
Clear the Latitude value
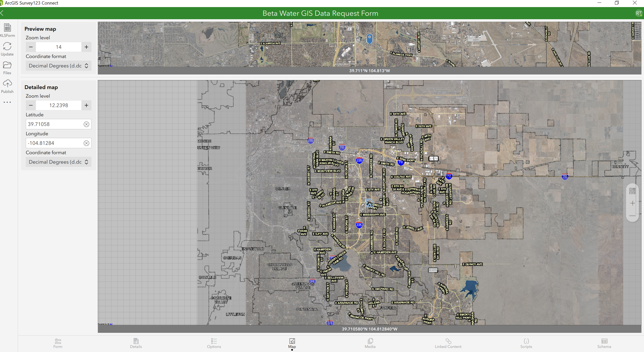click(x=86, y=124)
